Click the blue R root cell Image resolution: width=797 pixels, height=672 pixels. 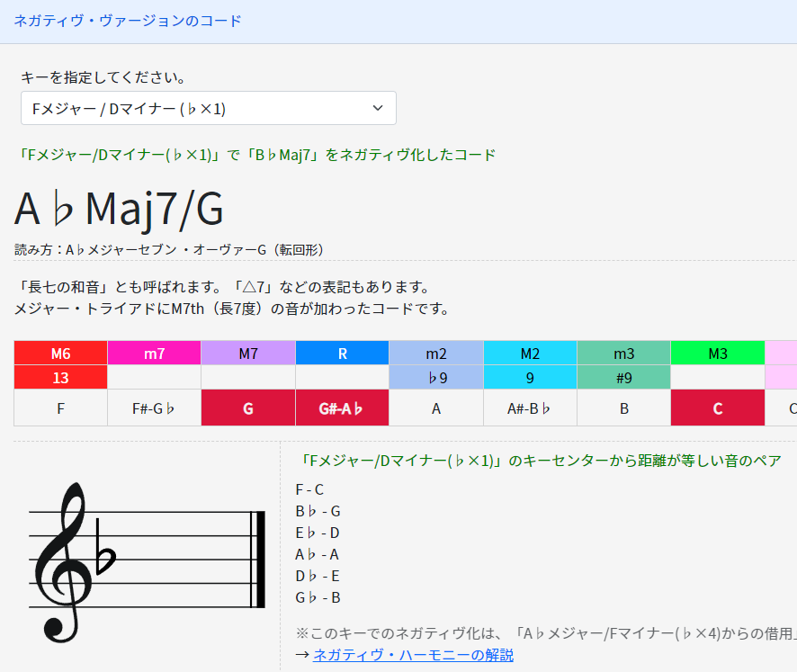point(343,354)
